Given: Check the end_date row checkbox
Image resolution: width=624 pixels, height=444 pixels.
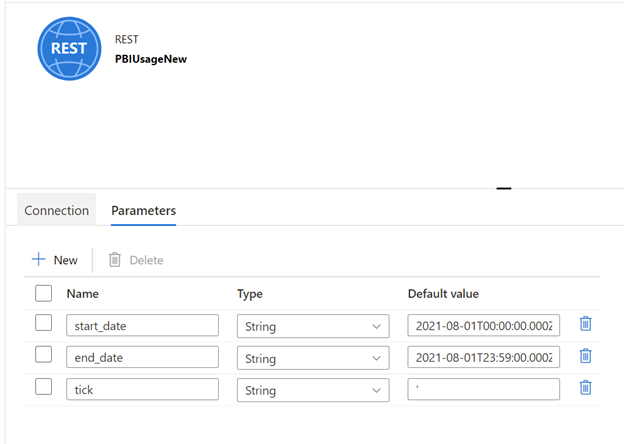Looking at the screenshot, I should (x=43, y=354).
